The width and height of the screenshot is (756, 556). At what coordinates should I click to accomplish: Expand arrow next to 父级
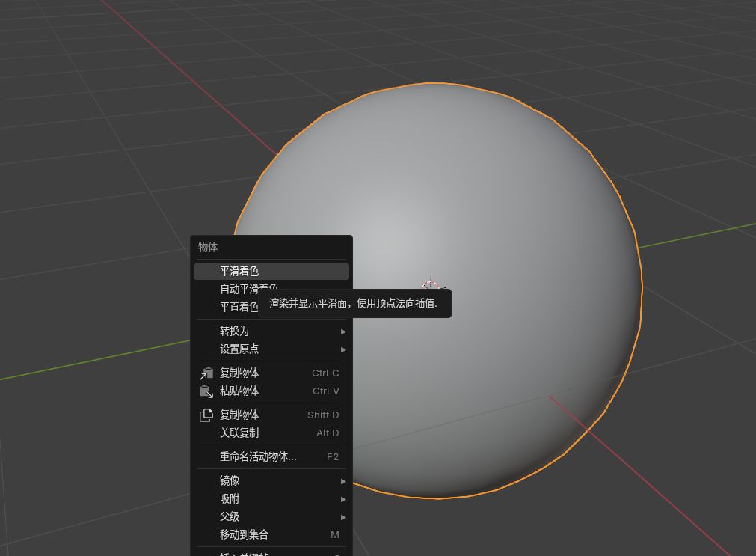tap(343, 517)
